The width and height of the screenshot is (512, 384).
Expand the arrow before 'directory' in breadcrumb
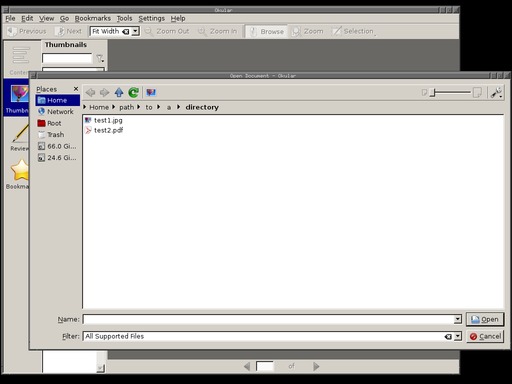pyautogui.click(x=179, y=107)
